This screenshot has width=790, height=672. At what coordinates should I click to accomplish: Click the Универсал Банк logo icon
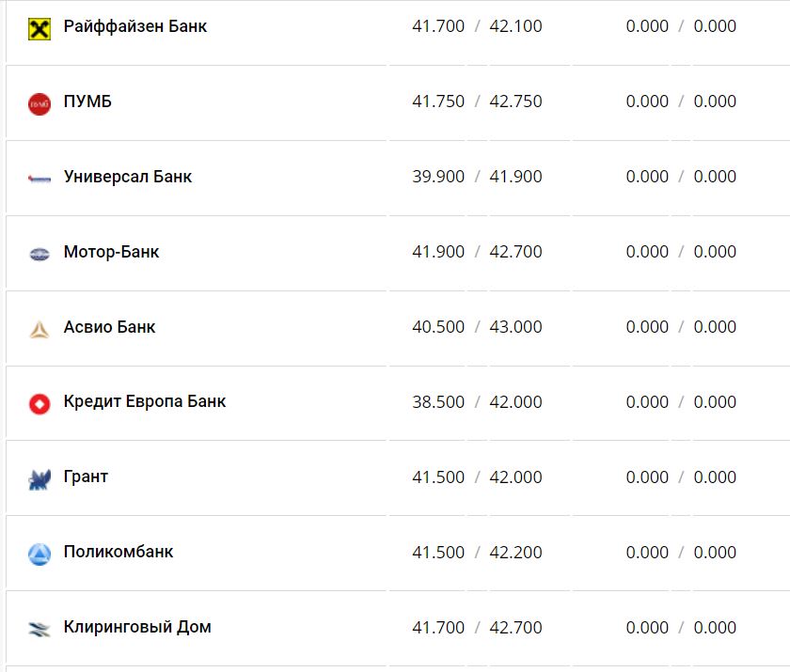(39, 179)
